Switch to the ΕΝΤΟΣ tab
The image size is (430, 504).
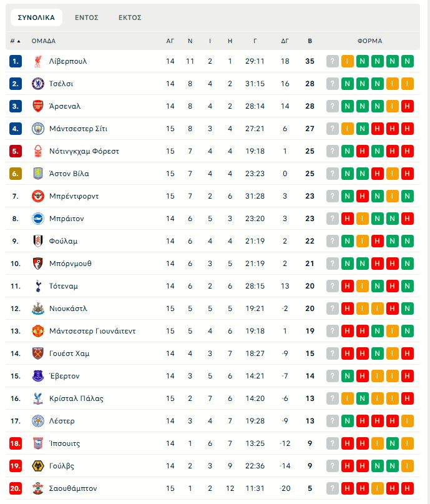(87, 17)
